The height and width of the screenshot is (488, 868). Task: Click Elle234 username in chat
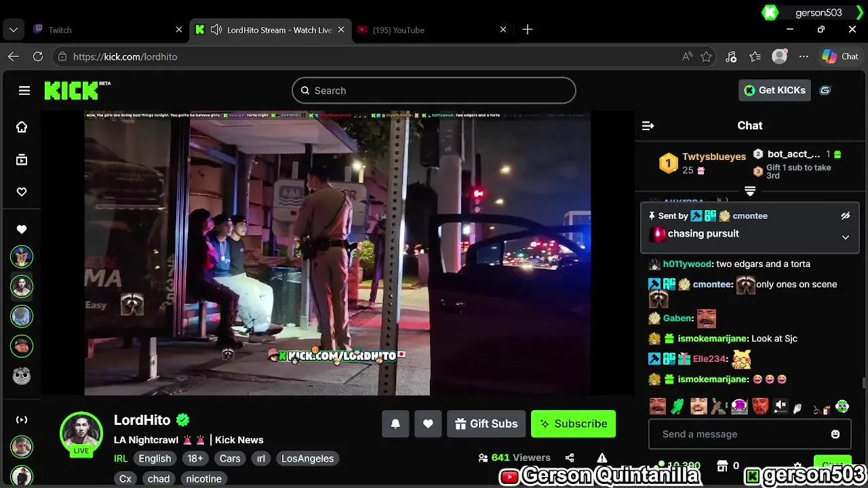709,359
